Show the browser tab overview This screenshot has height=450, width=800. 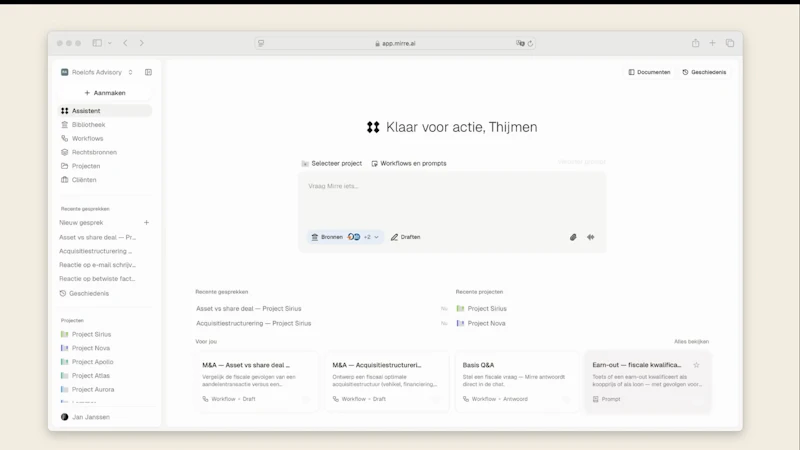click(x=730, y=43)
